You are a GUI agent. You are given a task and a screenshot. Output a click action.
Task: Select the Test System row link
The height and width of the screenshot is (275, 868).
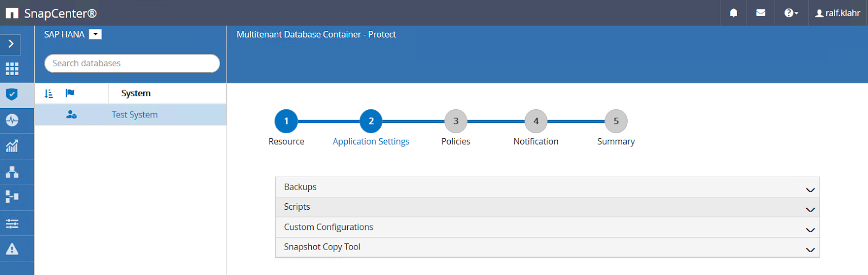(135, 115)
